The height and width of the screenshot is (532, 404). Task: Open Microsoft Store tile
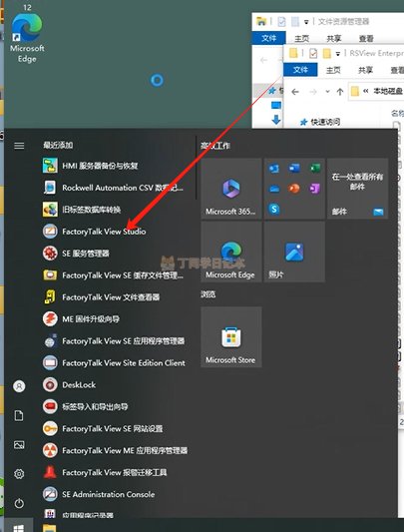231,337
